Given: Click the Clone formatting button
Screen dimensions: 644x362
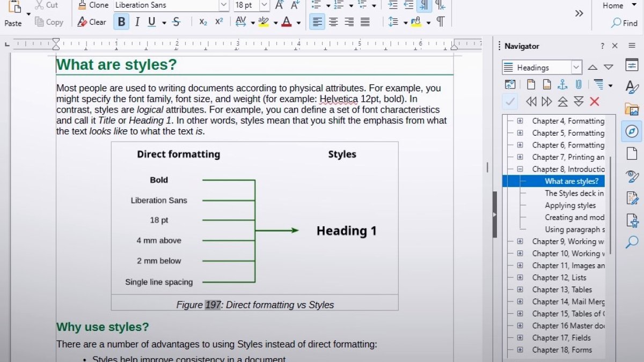Looking at the screenshot, I should pyautogui.click(x=92, y=5).
